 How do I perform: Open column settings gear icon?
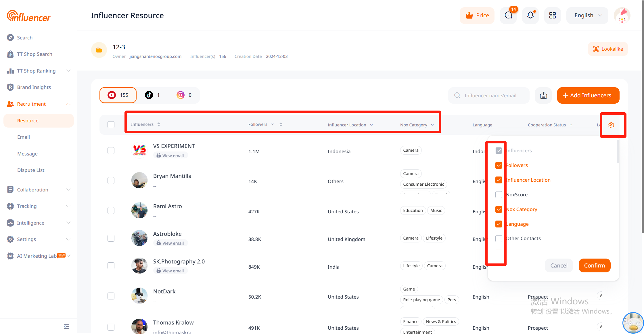[x=611, y=125]
